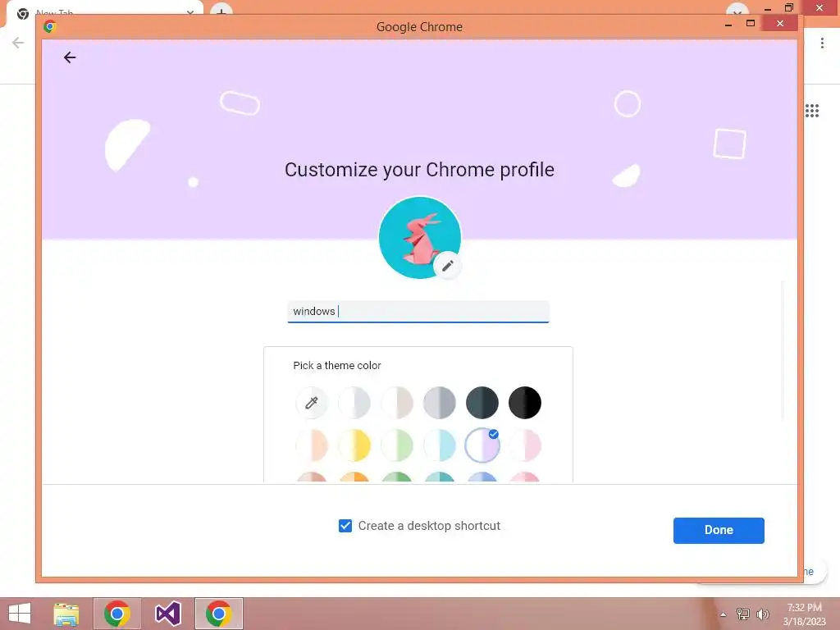This screenshot has width=840, height=630.
Task: Choose the warm beige theme color
Action: [x=397, y=402]
